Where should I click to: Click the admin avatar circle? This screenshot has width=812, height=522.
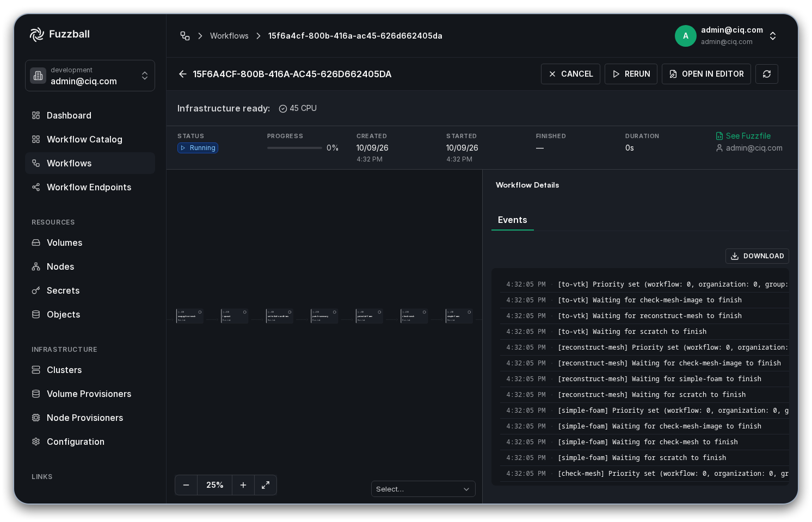[686, 36]
